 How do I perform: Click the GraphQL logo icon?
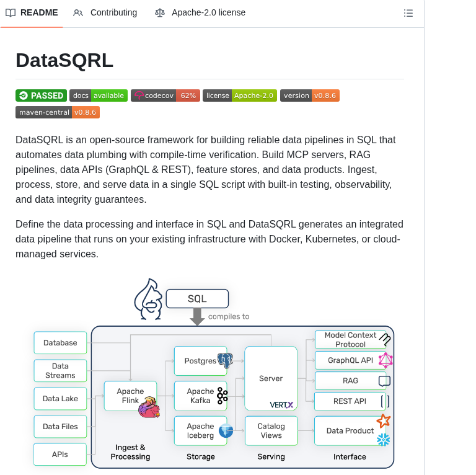[x=386, y=360]
